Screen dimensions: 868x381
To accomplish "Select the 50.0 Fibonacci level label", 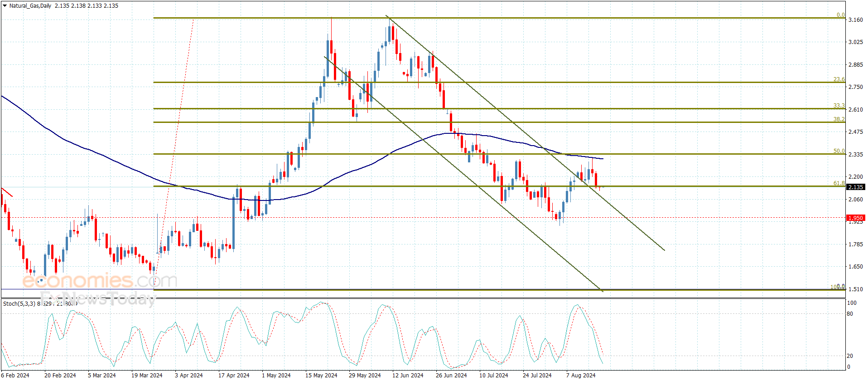I will pos(839,151).
